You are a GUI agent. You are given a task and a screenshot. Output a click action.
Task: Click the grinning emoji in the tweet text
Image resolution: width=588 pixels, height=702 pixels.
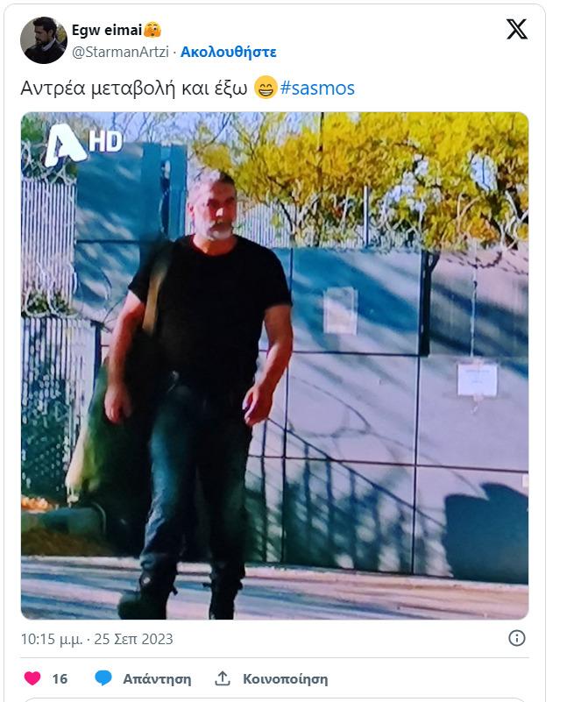point(266,88)
